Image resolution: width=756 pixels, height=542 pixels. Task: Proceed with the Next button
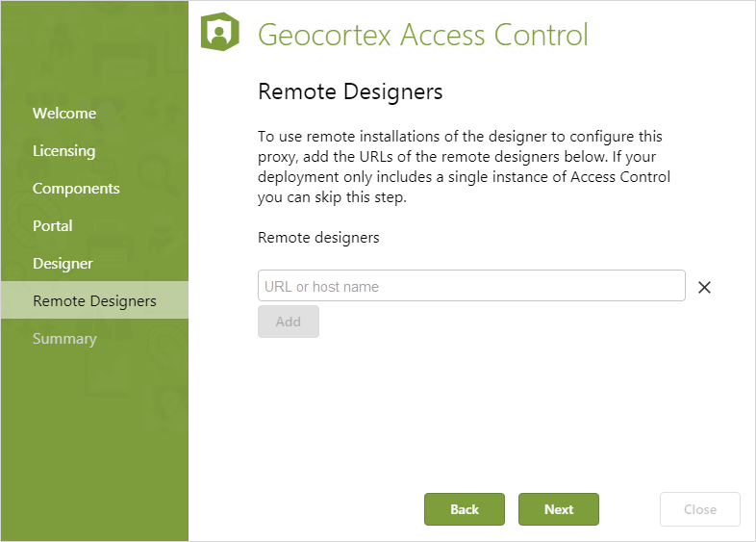tap(559, 509)
